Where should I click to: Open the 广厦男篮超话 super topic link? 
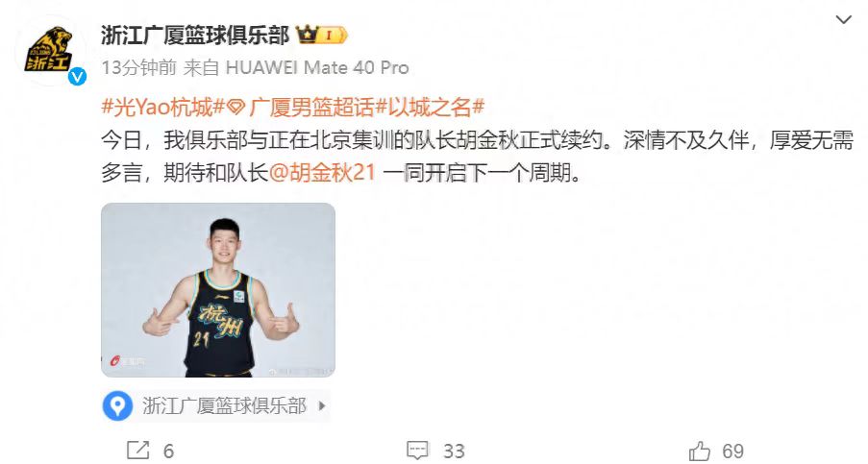click(x=311, y=107)
